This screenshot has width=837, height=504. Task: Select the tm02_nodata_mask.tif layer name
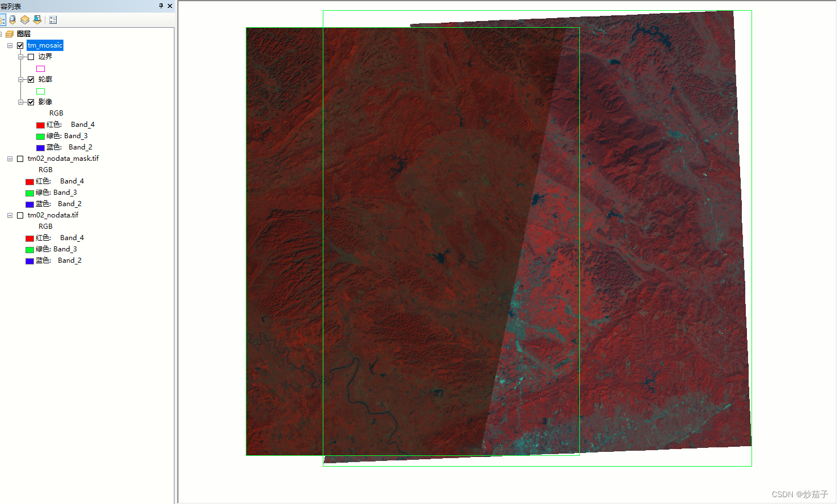(x=63, y=159)
